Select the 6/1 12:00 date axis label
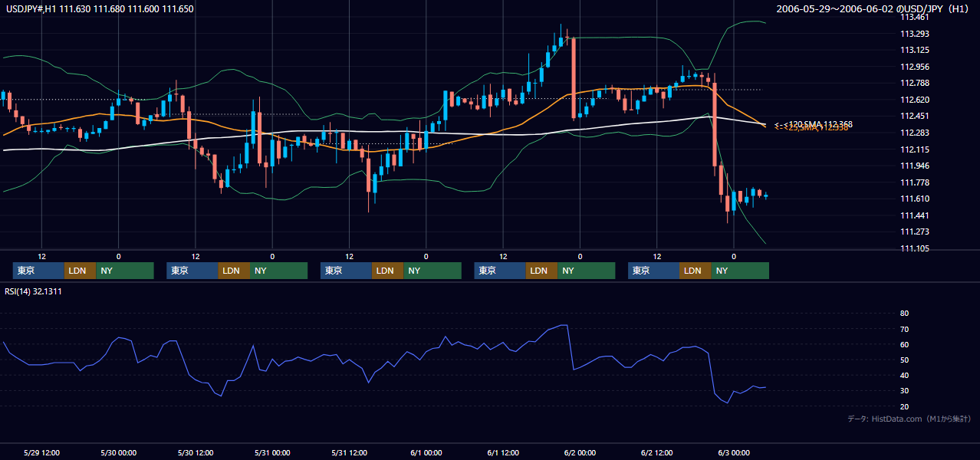Viewport: 980px width, 460px height. coord(503,452)
